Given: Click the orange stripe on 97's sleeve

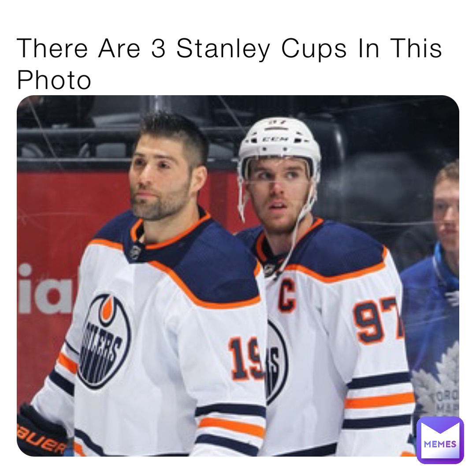Looking at the screenshot, I should (x=379, y=402).
